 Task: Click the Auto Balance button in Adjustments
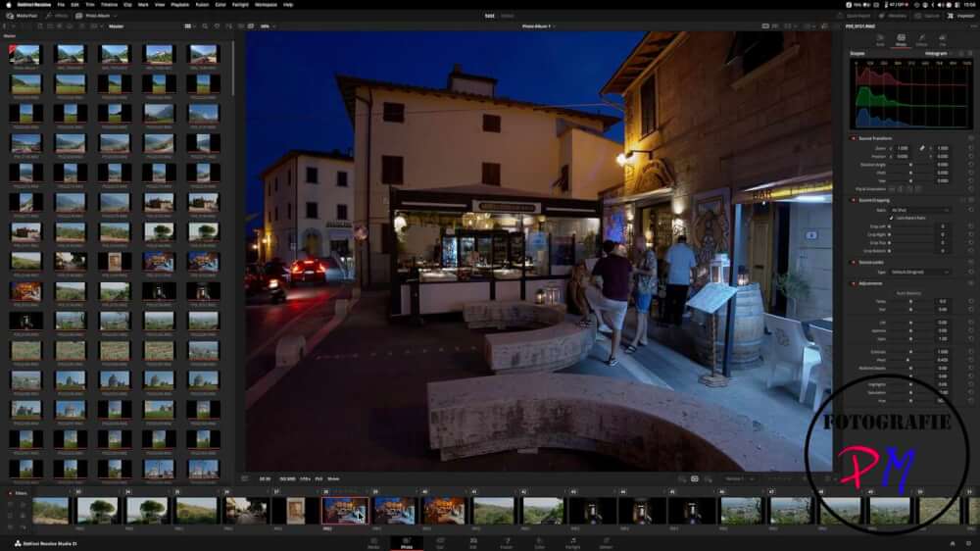908,293
